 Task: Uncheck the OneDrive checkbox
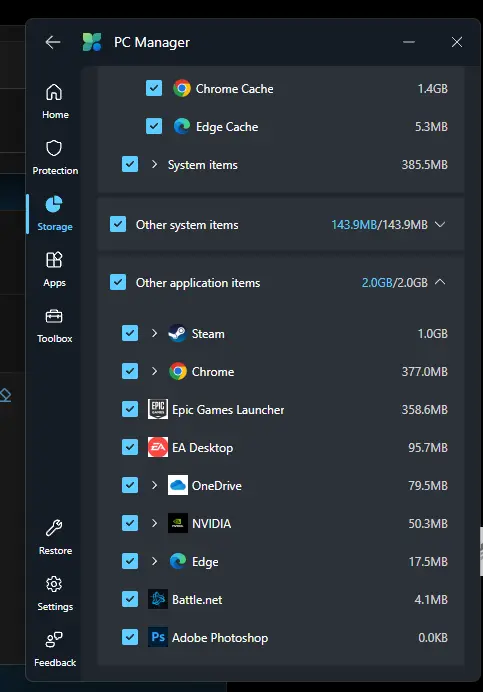[130, 485]
